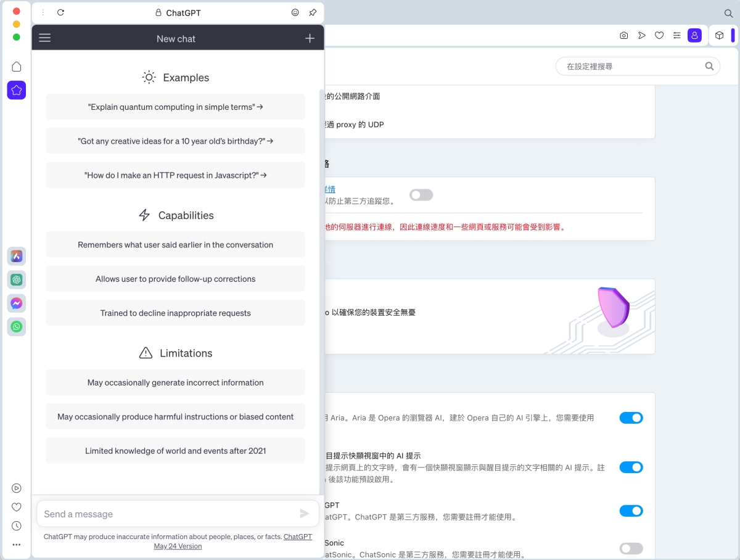The height and width of the screenshot is (560, 740).
Task: Click the Examples heading
Action: point(186,78)
